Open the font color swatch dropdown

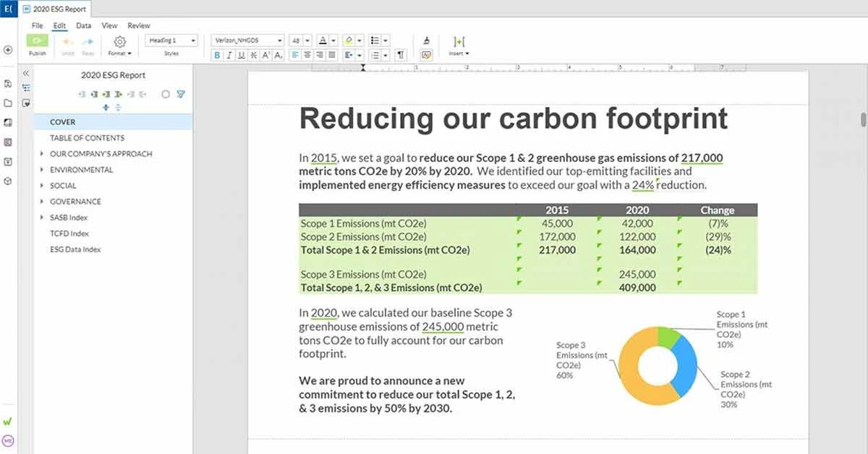(x=333, y=40)
